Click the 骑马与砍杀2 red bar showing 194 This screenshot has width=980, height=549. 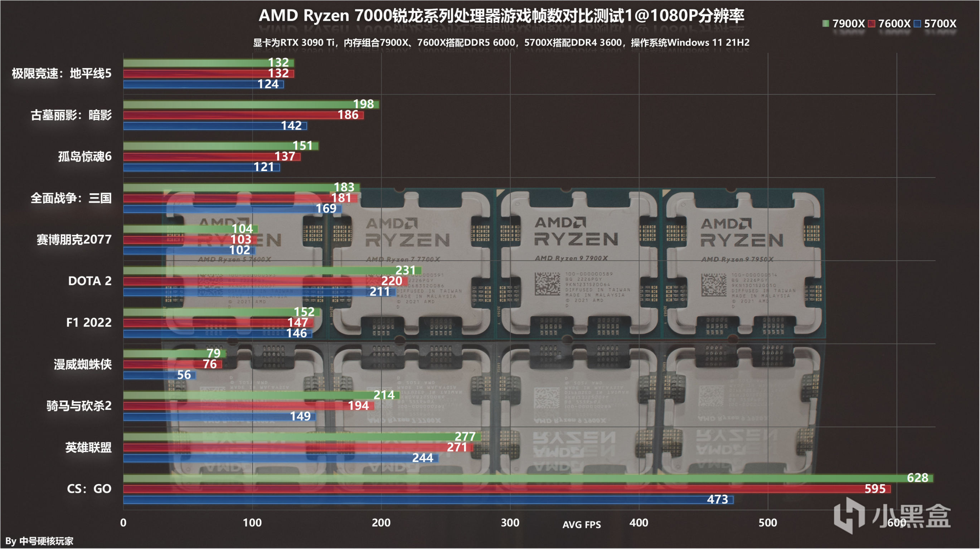[248, 406]
